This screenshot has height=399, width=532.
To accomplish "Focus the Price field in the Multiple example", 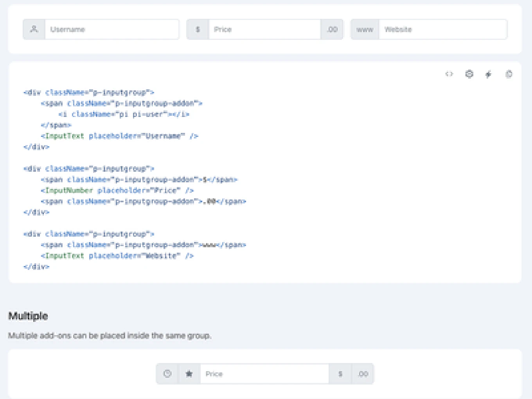I will pos(264,374).
